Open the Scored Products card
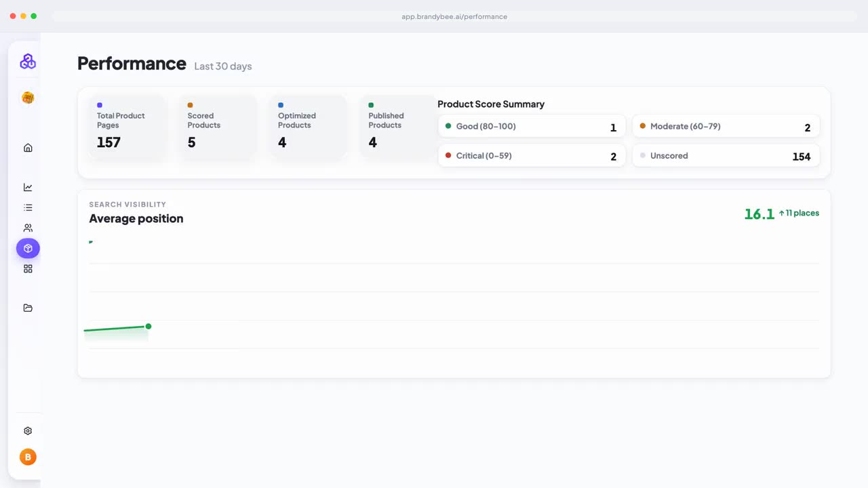Image resolution: width=868 pixels, height=488 pixels. click(x=218, y=127)
